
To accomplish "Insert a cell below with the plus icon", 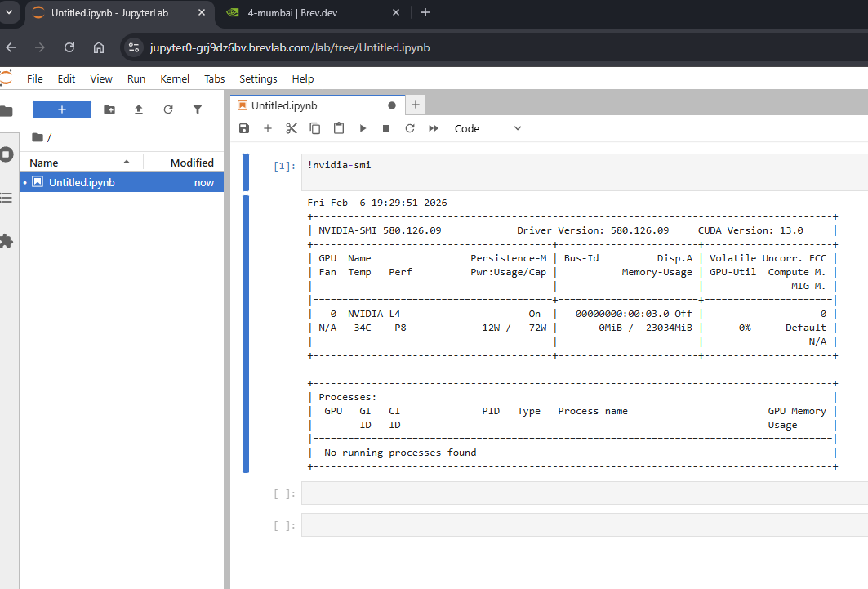I will click(268, 128).
